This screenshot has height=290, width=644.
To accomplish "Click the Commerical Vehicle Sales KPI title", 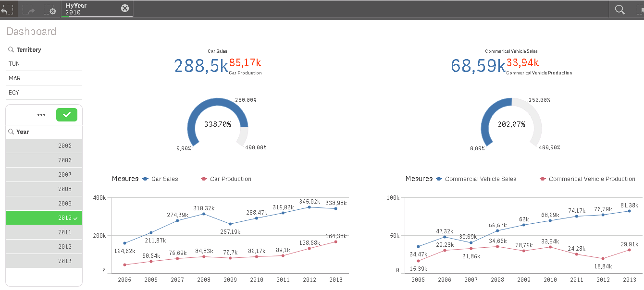I will 511,51.
